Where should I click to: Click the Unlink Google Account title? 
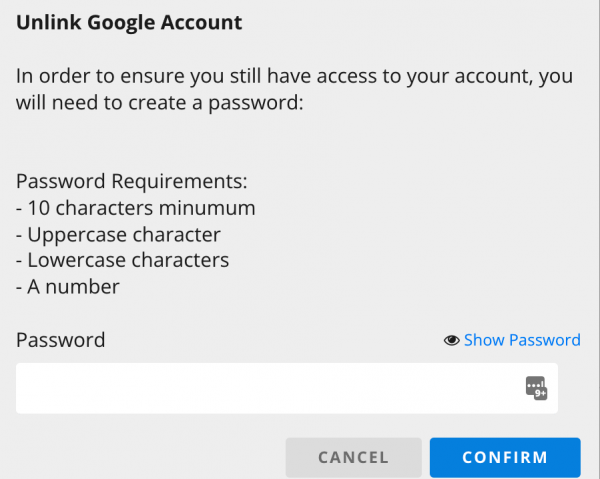129,20
